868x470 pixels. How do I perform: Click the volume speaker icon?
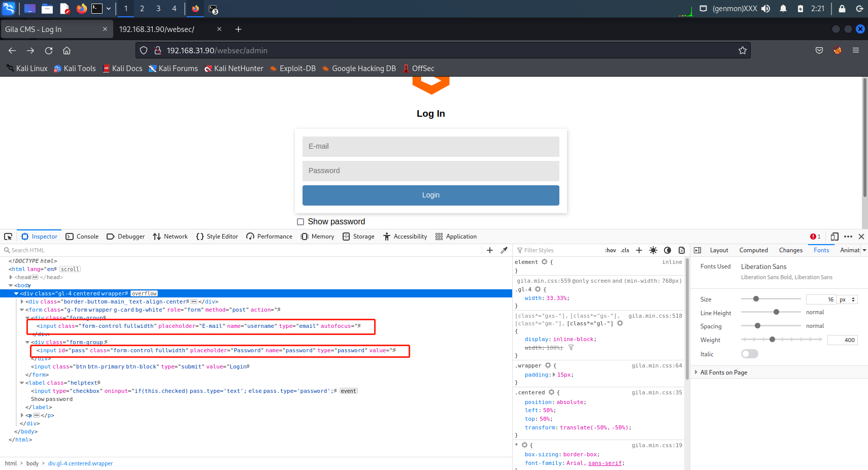click(x=765, y=9)
